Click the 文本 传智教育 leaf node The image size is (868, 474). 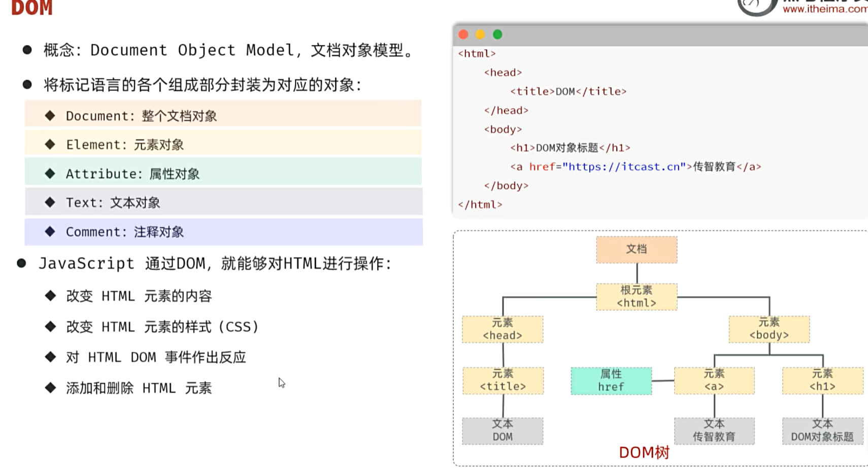point(714,431)
